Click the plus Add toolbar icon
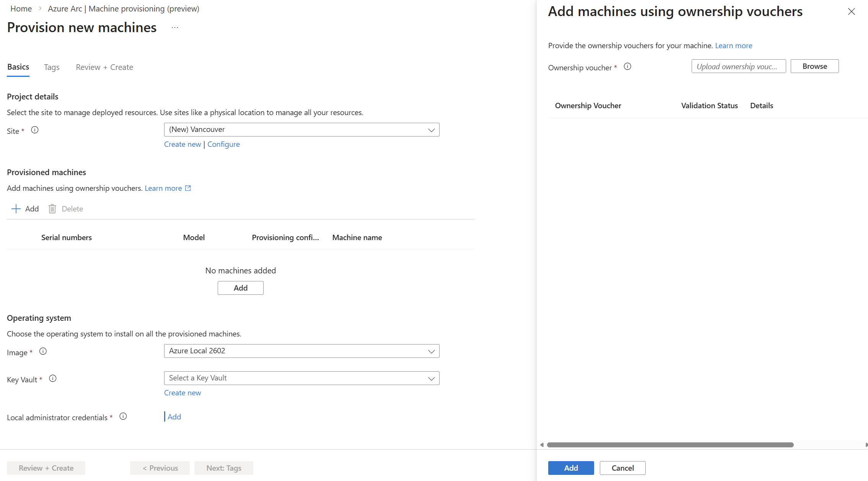 16,209
